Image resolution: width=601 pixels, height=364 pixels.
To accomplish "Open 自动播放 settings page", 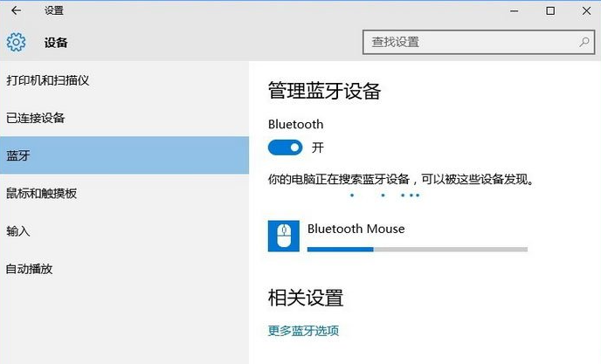I will click(31, 269).
